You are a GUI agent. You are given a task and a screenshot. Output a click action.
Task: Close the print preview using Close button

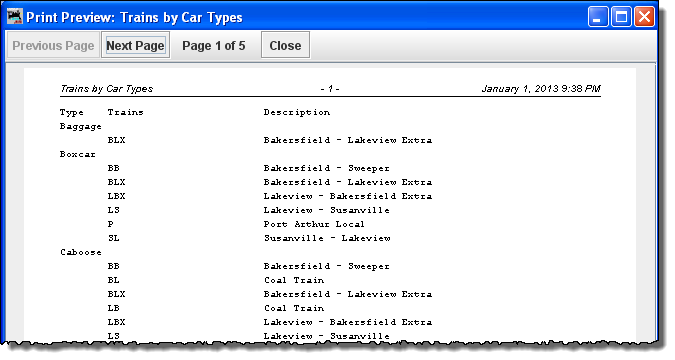click(x=285, y=45)
